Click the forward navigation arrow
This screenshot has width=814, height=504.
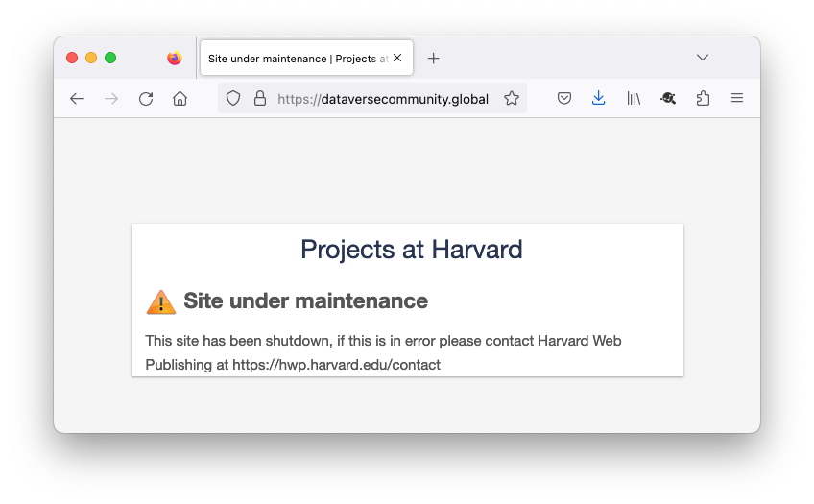click(x=111, y=98)
